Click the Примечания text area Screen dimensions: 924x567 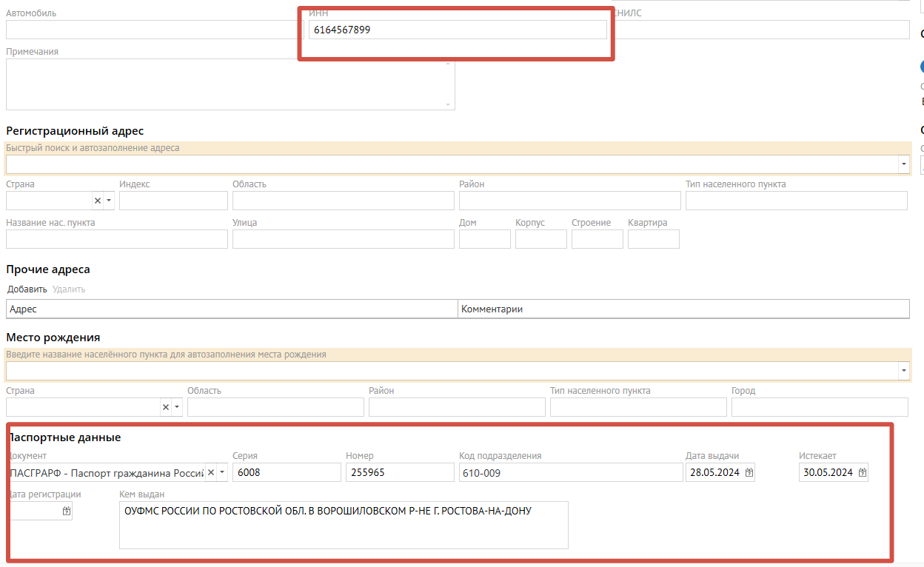pos(230,84)
